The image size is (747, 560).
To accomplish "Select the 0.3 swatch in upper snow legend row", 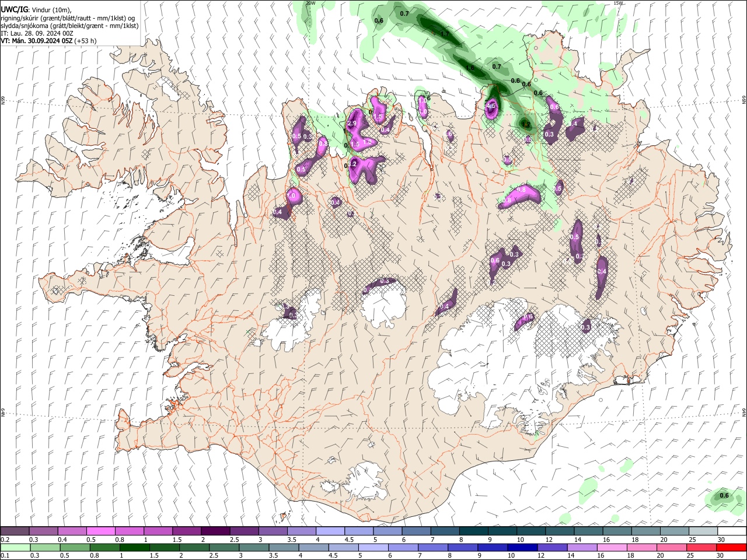I will [43, 531].
